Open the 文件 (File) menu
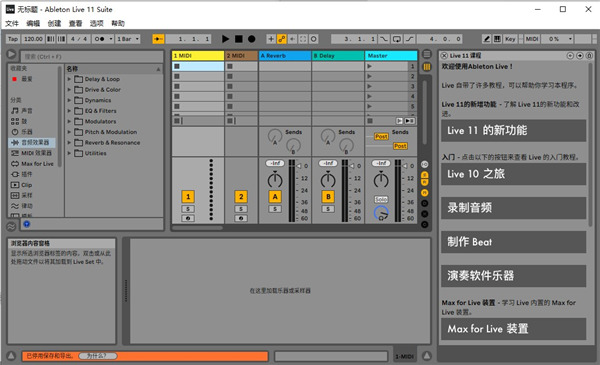This screenshot has width=600, height=365. tap(12, 24)
